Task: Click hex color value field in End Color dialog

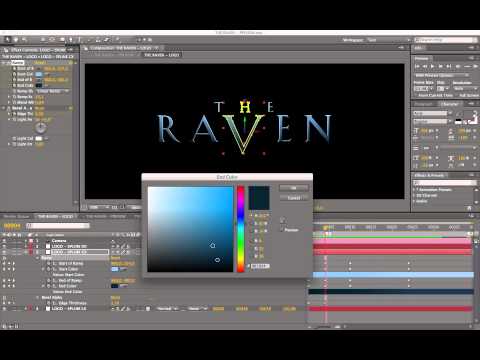Action: 260,266
